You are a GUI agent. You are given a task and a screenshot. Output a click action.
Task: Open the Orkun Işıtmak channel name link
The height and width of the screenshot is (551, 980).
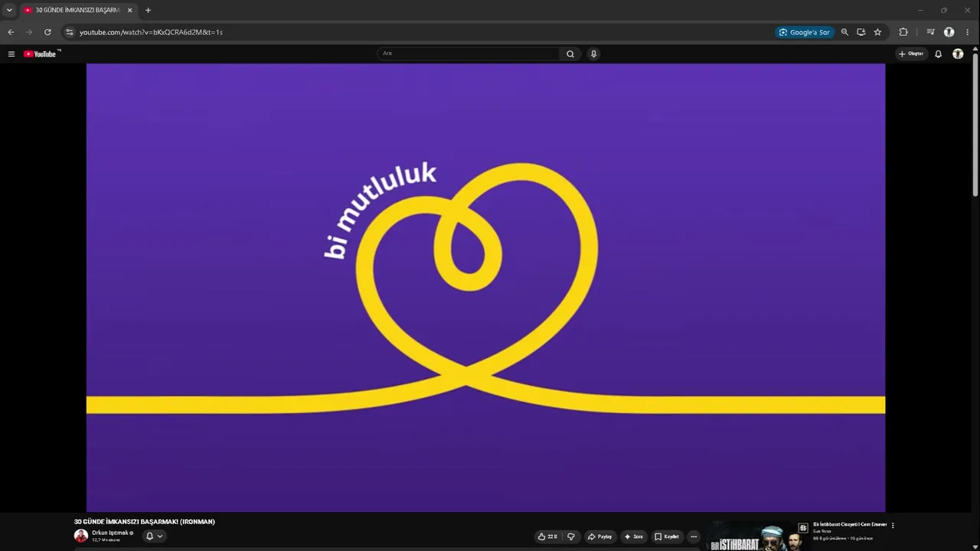coord(110,533)
